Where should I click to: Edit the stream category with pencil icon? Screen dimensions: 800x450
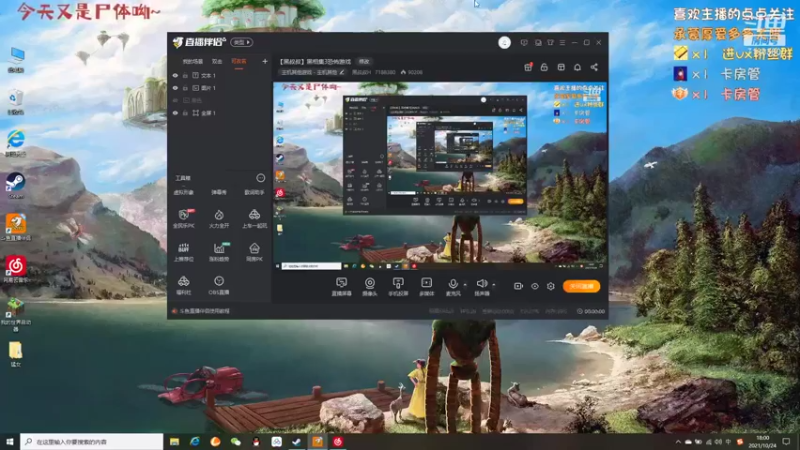(x=342, y=72)
